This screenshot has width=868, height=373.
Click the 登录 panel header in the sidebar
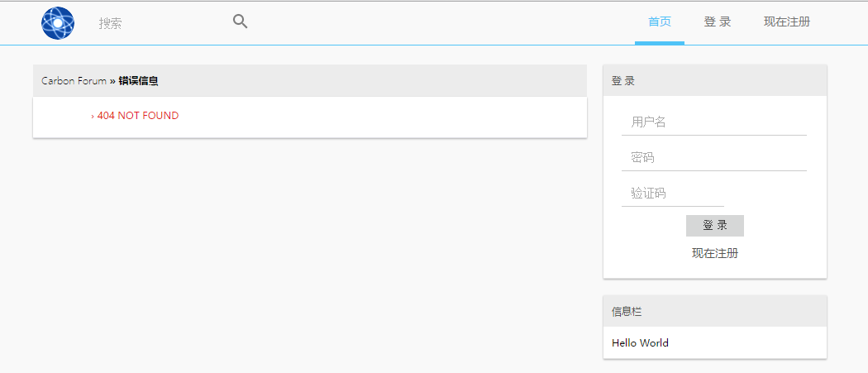point(715,80)
